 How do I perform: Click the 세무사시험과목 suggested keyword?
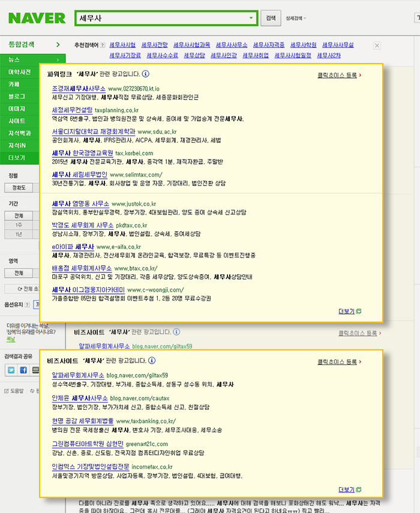[191, 45]
